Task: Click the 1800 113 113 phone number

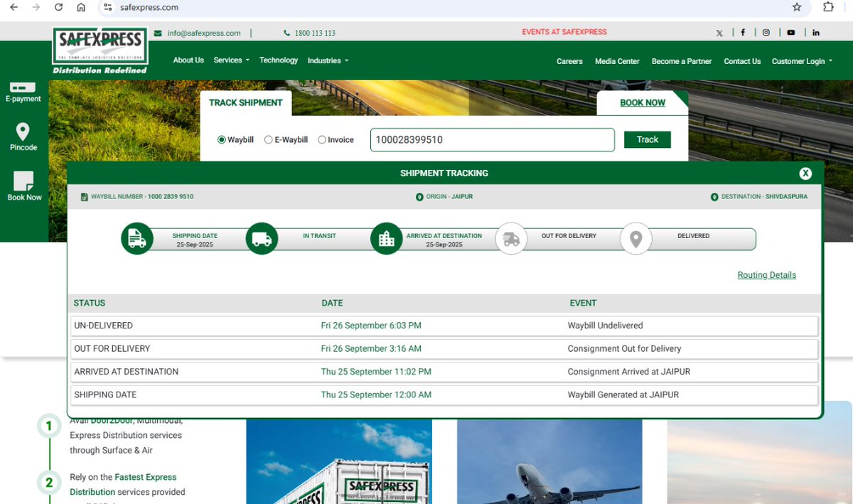Action: coord(314,33)
